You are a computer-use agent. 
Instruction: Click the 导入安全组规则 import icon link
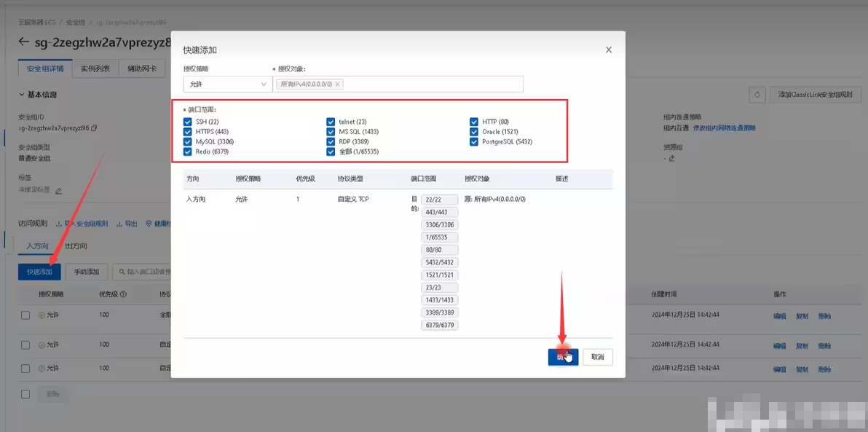(82, 224)
